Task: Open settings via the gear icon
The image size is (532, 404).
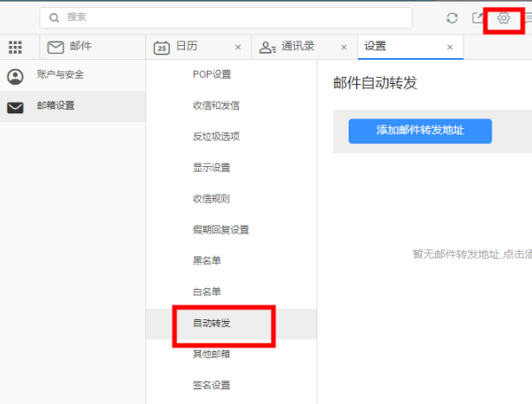Action: [x=503, y=17]
